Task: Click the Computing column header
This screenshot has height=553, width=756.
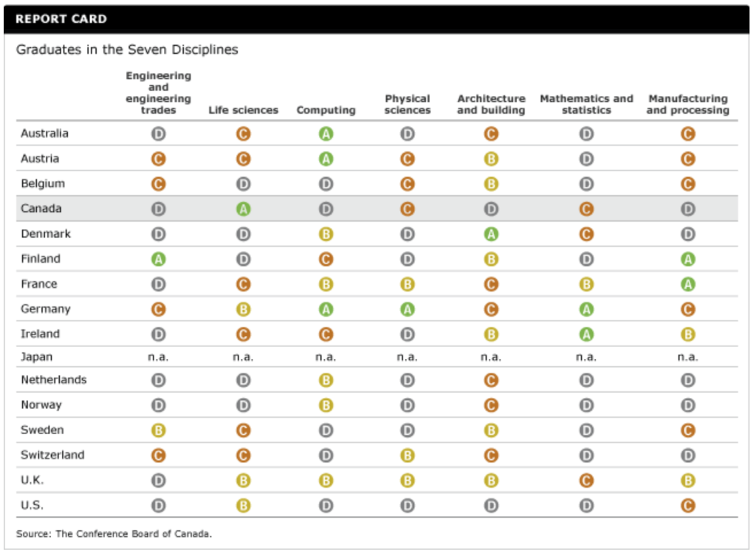Action: coord(326,110)
